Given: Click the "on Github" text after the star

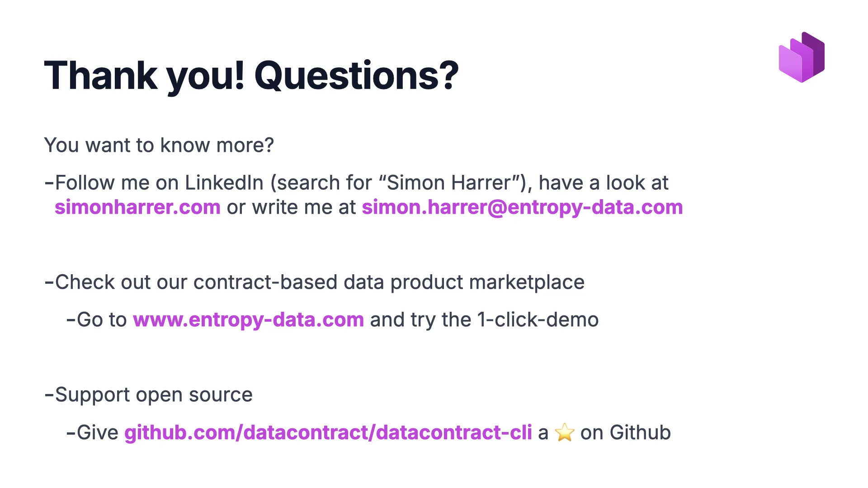Looking at the screenshot, I should pos(625,432).
